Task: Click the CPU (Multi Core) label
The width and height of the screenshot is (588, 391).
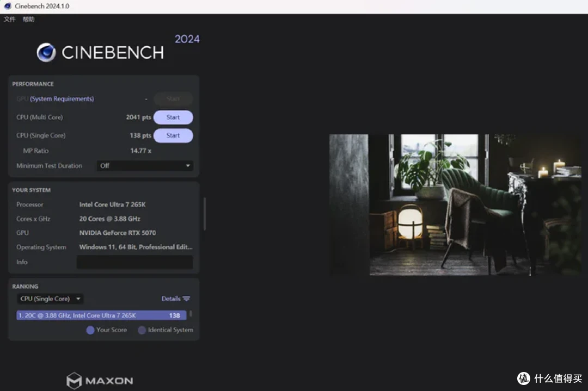Action: [39, 117]
